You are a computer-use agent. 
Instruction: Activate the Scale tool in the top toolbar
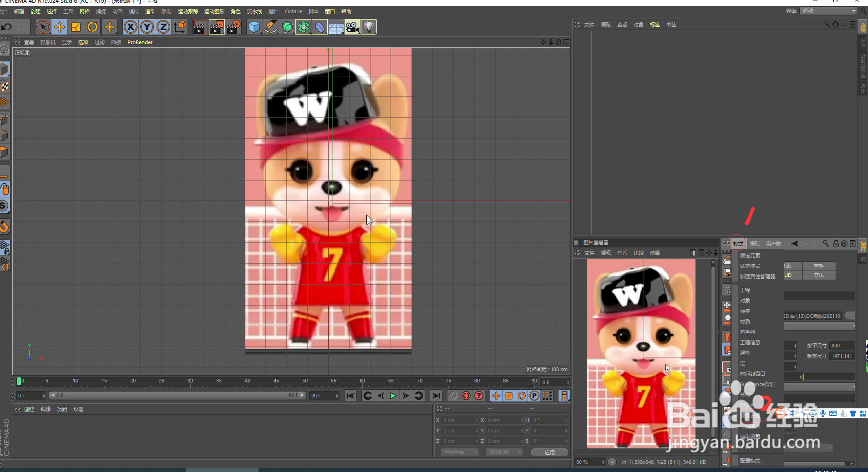tap(76, 27)
